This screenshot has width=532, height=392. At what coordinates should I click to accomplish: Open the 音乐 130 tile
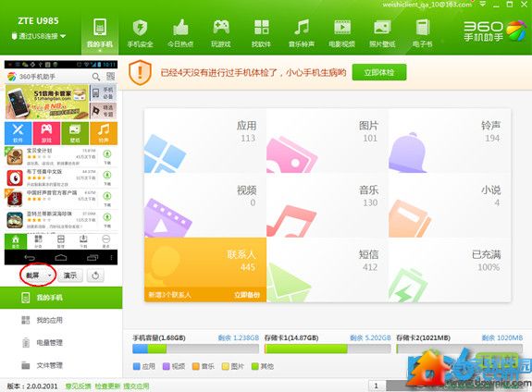pos(328,205)
